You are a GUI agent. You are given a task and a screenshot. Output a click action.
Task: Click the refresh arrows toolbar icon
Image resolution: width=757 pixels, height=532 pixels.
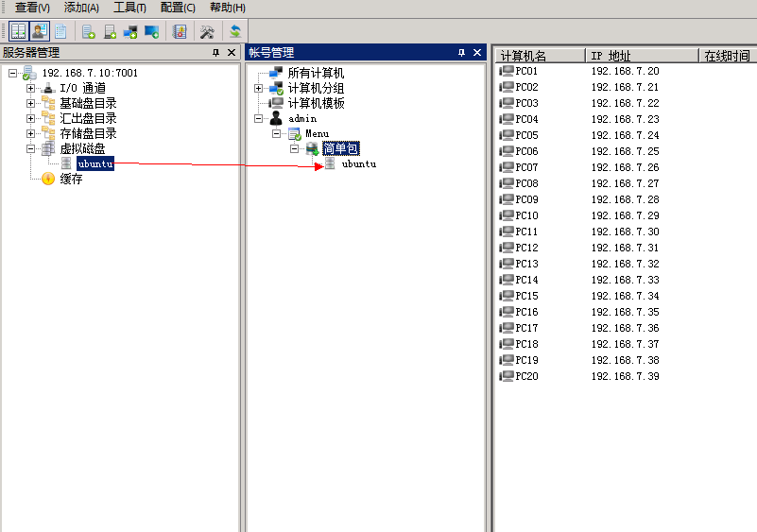click(x=235, y=32)
